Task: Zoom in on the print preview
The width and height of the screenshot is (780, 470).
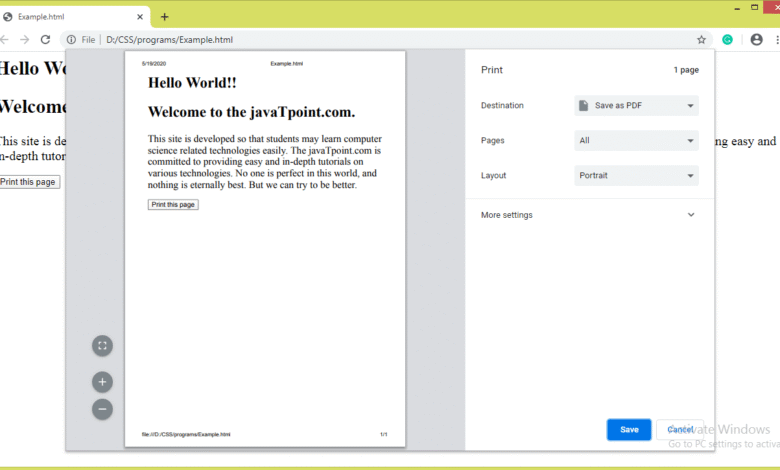Action: pos(102,382)
